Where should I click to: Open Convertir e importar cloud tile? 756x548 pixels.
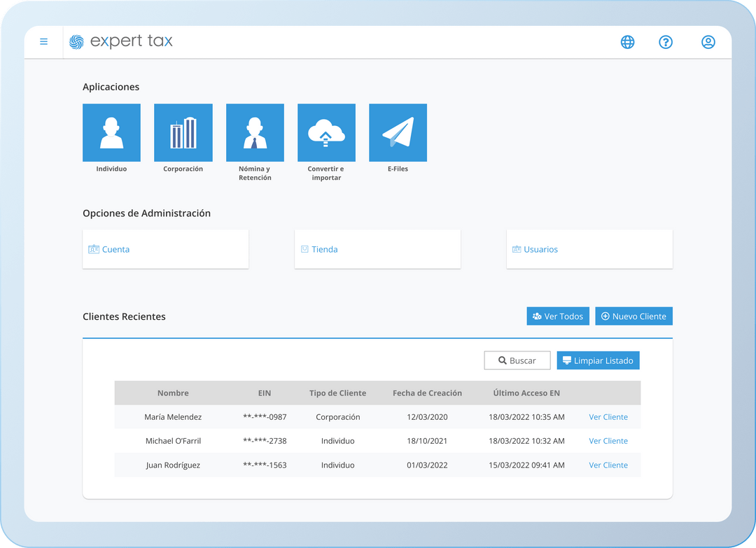[x=326, y=133]
